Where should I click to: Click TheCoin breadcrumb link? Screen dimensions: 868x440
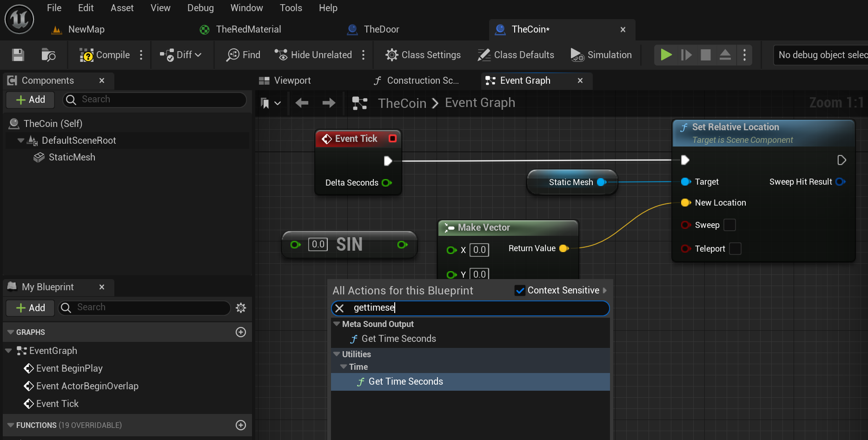tap(402, 103)
